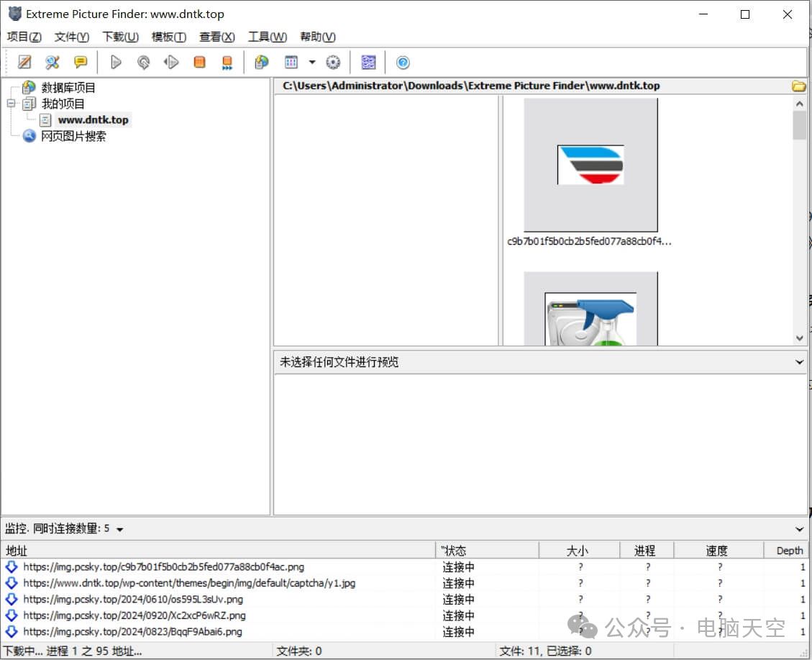The width and height of the screenshot is (812, 660).
Task: Click the yellow comment note toolbar icon
Action: click(81, 62)
